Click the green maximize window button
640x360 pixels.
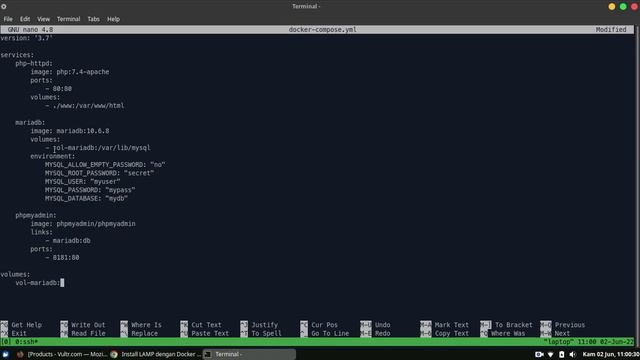tap(623, 7)
